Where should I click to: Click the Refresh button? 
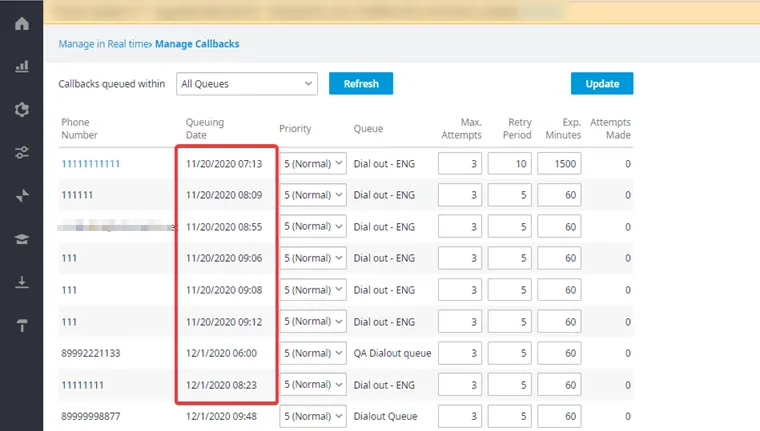361,83
